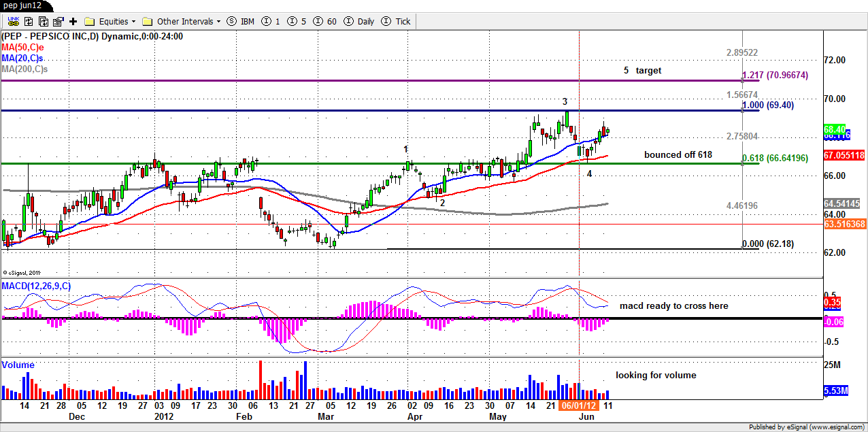Viewport: 868px width, 432px height.
Task: Click the red 67.055118 MA value tag
Action: [x=844, y=155]
